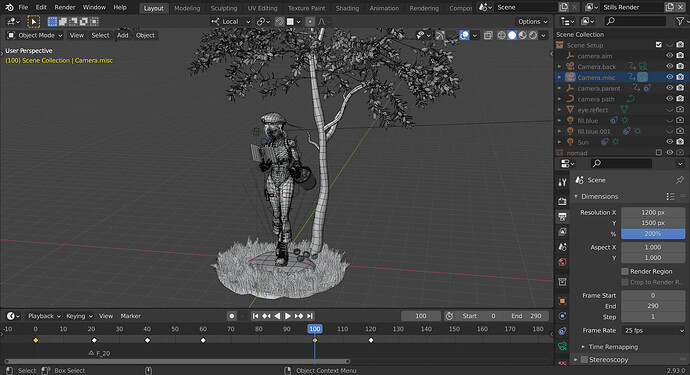Expand the Camera.back tree item
The width and height of the screenshot is (690, 375).
click(559, 67)
